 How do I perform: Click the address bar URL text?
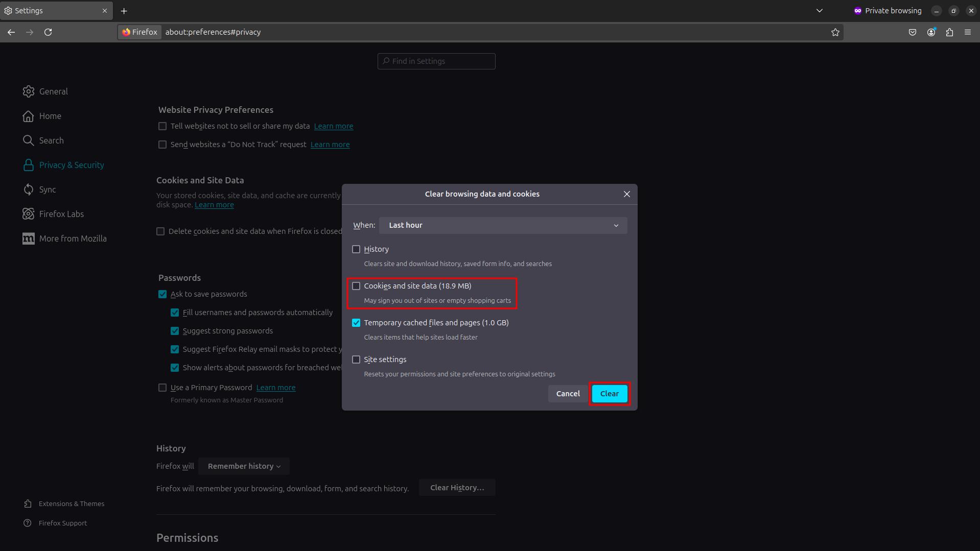(x=213, y=32)
